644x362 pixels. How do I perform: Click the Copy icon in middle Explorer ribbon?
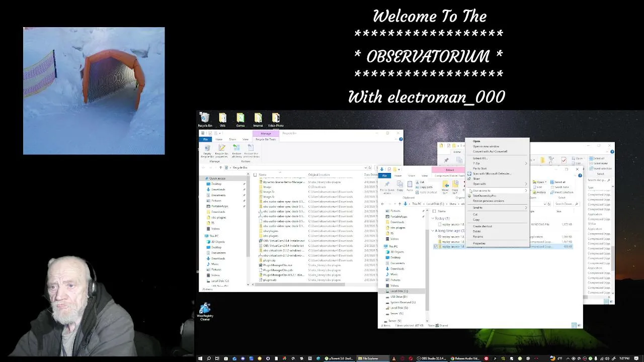pos(400,186)
